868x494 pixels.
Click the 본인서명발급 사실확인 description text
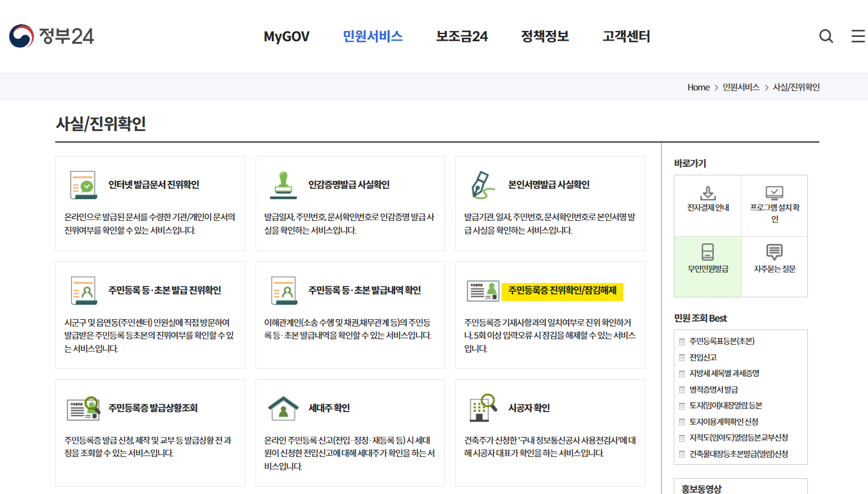[x=549, y=223]
